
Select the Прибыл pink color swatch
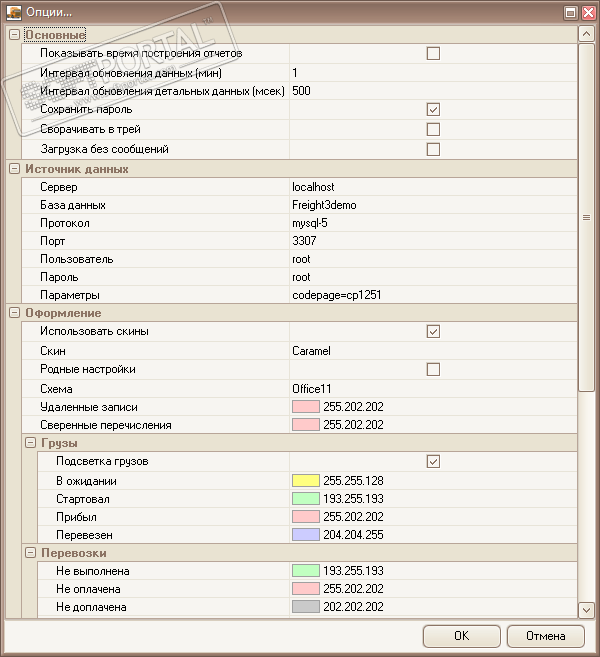306,517
